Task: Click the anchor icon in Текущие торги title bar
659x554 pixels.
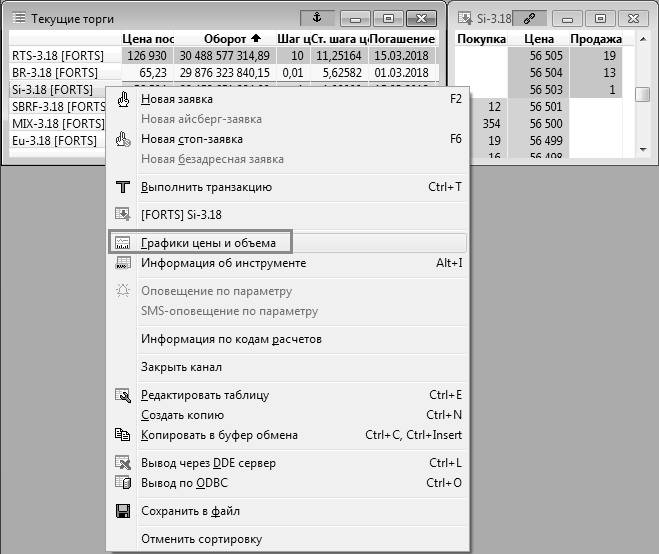Action: (x=317, y=18)
